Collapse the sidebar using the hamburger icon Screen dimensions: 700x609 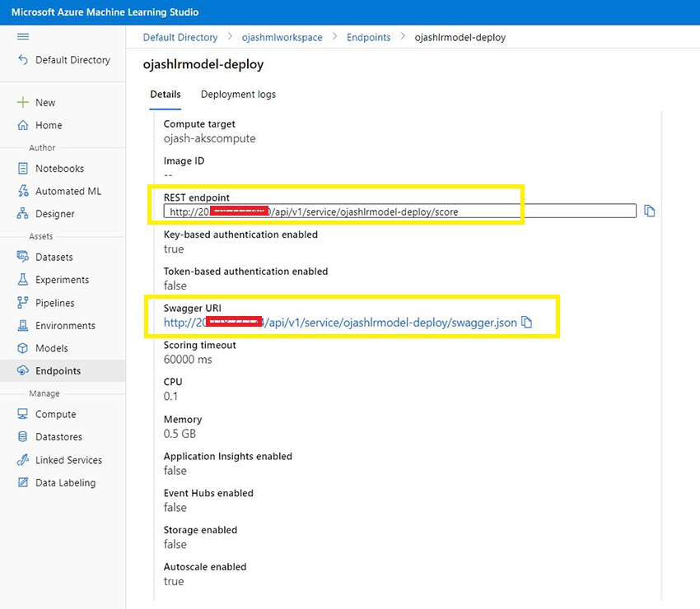23,36
